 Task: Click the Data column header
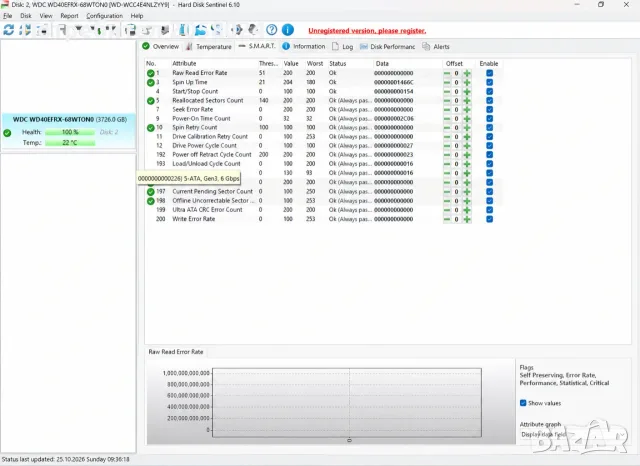click(x=382, y=64)
